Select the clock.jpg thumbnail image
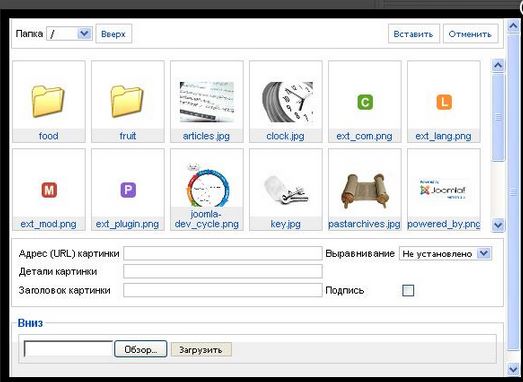 (x=288, y=102)
